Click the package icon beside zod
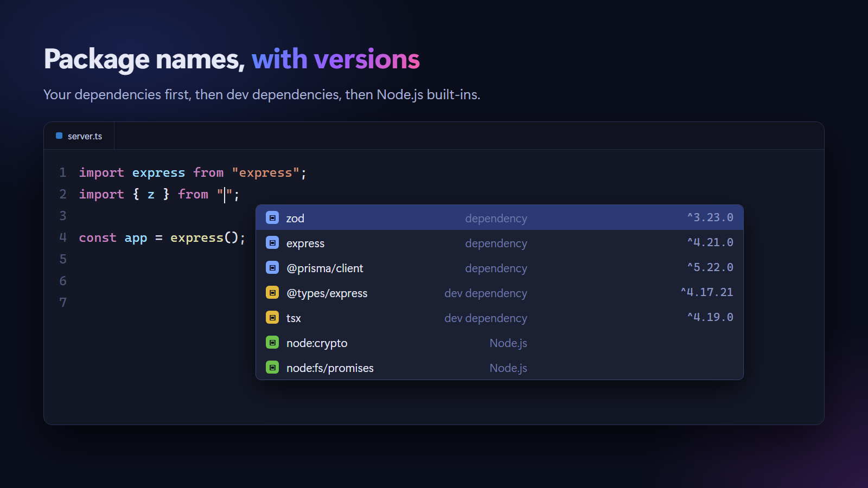Screen dimensions: 868x488 click(272, 218)
